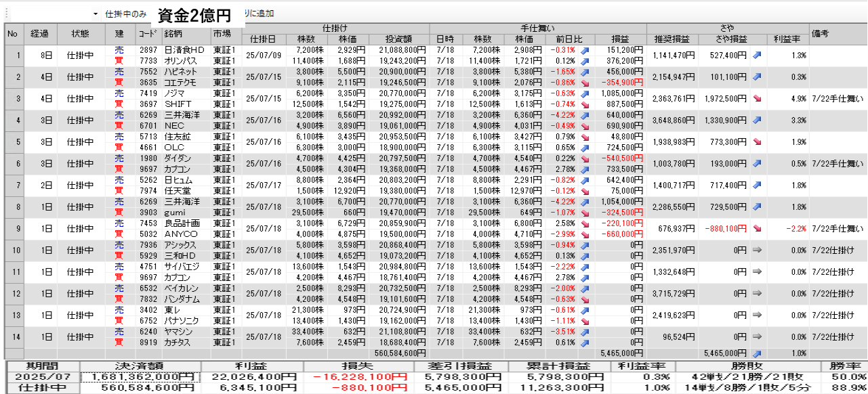Viewport: 868px width, 394px height.
Task: Click the trend arrow for 日清食HD row
Action: click(x=585, y=50)
